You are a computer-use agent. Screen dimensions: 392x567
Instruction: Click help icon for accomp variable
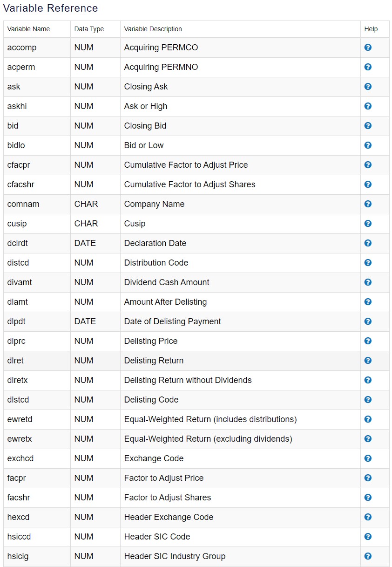(368, 48)
